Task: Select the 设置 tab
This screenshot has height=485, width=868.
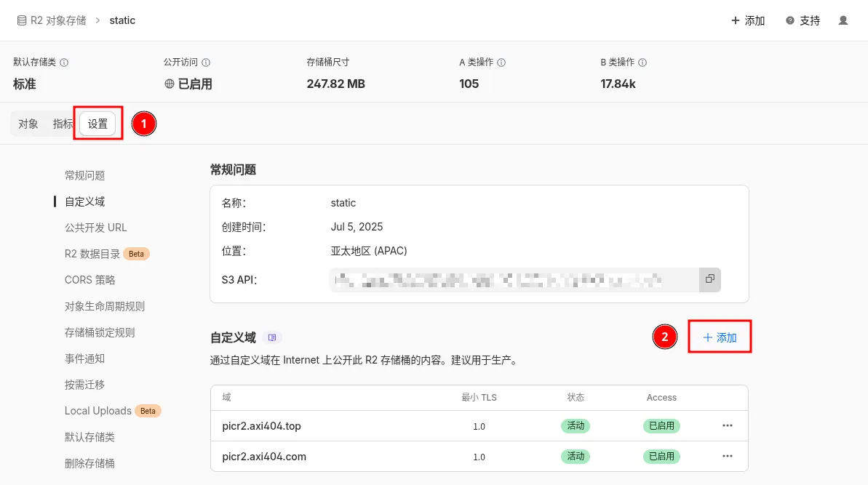Action: pos(97,124)
